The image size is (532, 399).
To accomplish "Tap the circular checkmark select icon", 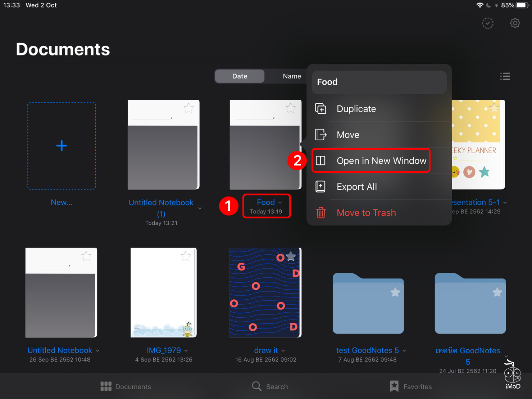I will click(x=487, y=23).
